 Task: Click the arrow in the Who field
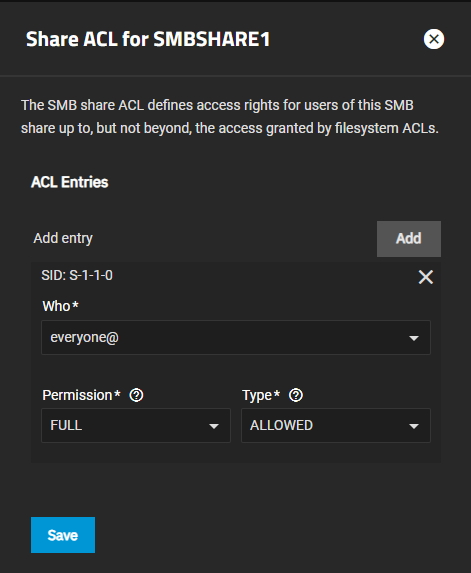click(x=414, y=338)
